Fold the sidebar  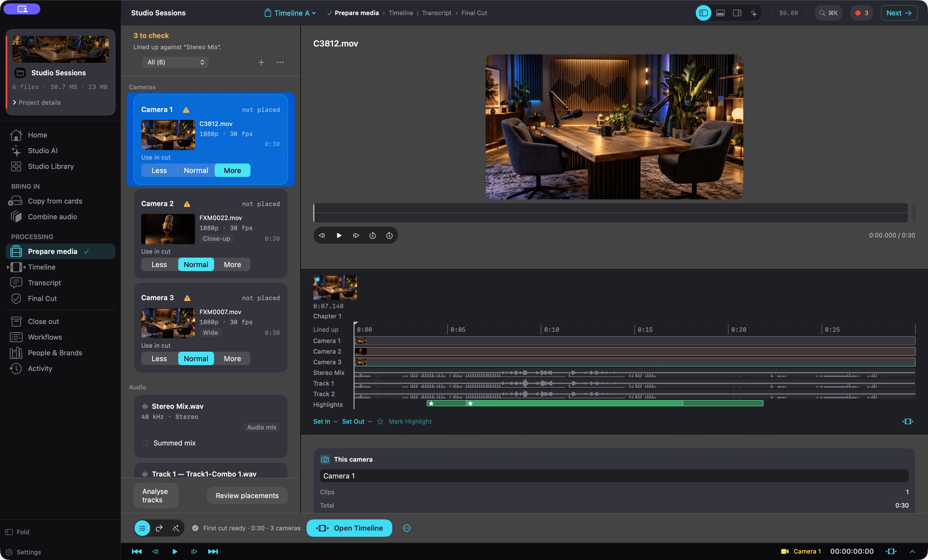click(17, 532)
